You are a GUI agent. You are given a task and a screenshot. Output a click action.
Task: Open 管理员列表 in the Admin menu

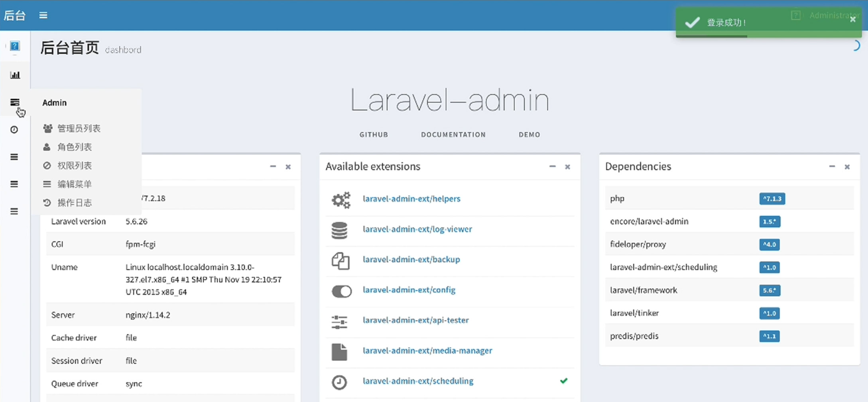(72, 128)
